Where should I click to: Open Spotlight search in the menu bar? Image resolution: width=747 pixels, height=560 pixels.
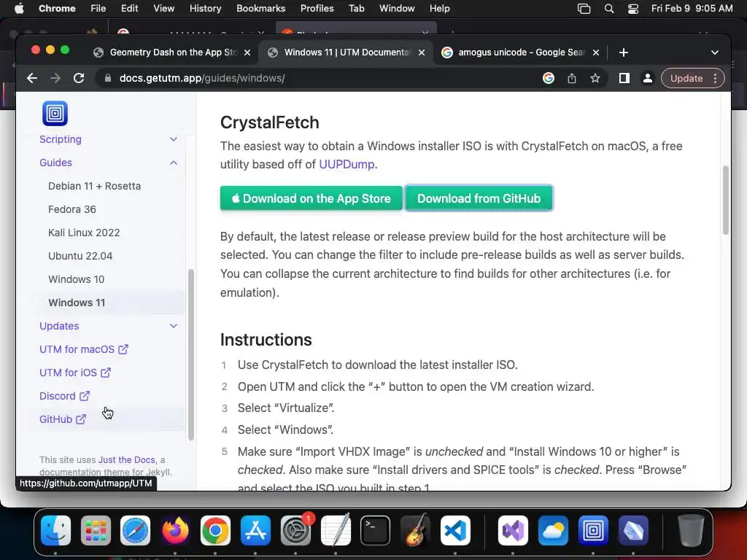pyautogui.click(x=609, y=9)
